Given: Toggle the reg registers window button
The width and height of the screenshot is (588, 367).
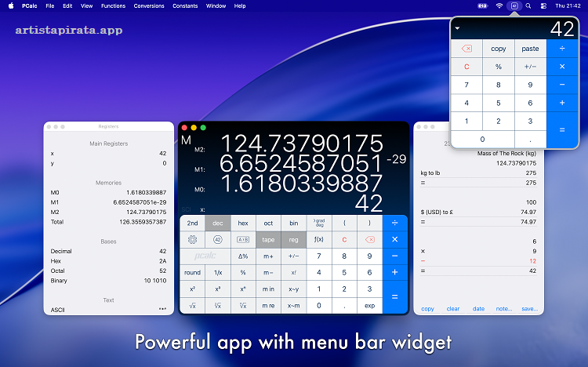Looking at the screenshot, I should [x=294, y=239].
